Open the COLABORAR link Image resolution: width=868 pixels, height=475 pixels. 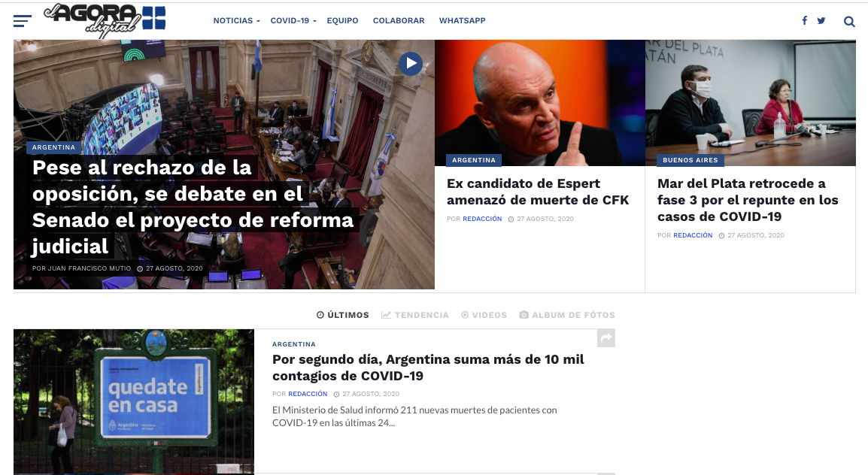[x=399, y=20]
